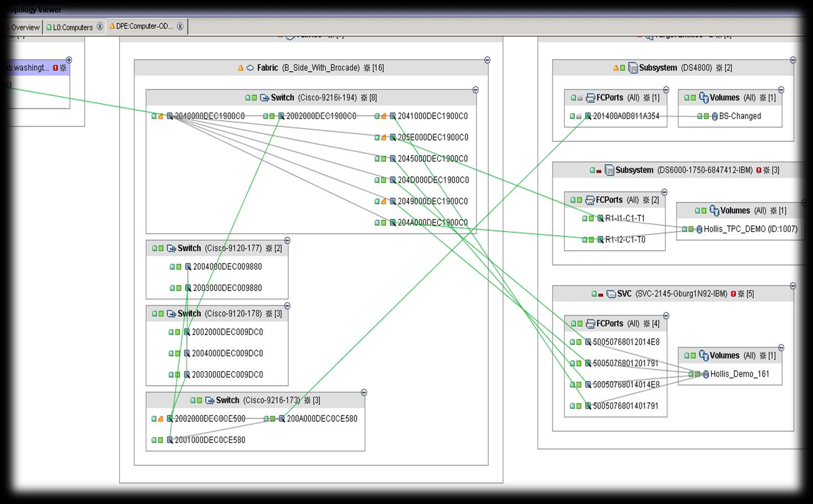This screenshot has width=813, height=504.
Task: Select port 2049000DEC1900C0 icon
Action: point(393,202)
